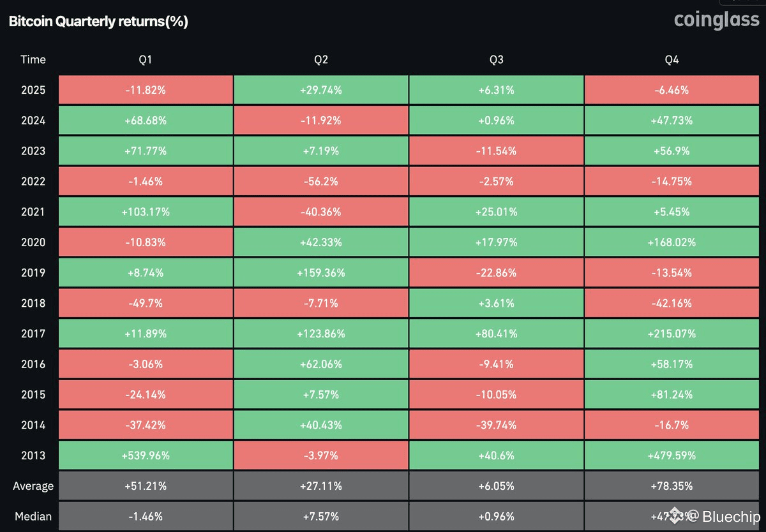Click the Bluechip watermark text
Screen dimensions: 766x532
[729, 516]
